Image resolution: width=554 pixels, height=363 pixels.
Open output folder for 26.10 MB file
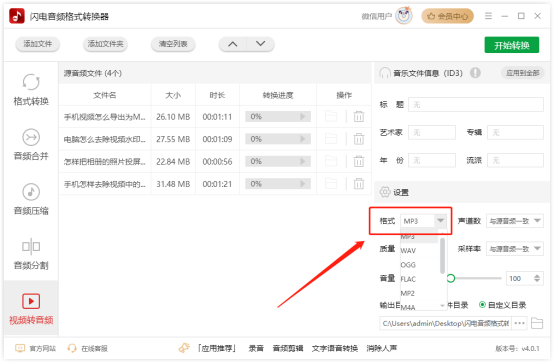pyautogui.click(x=331, y=116)
